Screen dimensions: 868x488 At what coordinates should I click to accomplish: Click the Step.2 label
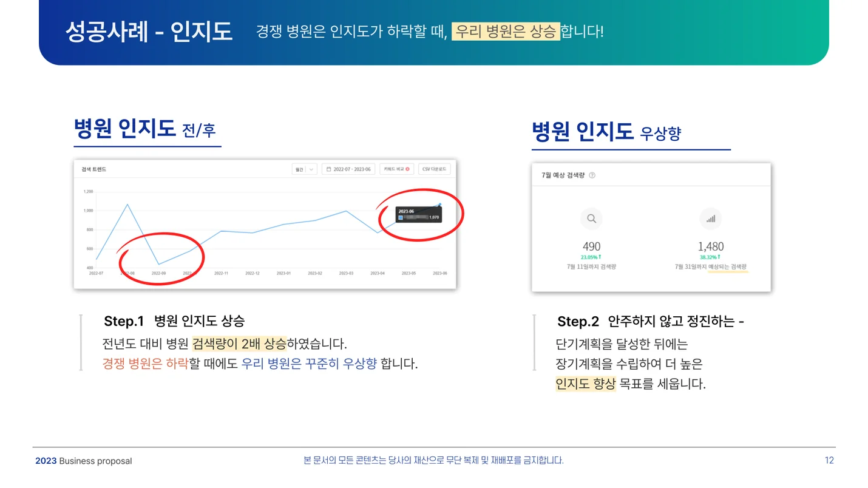[x=578, y=321]
